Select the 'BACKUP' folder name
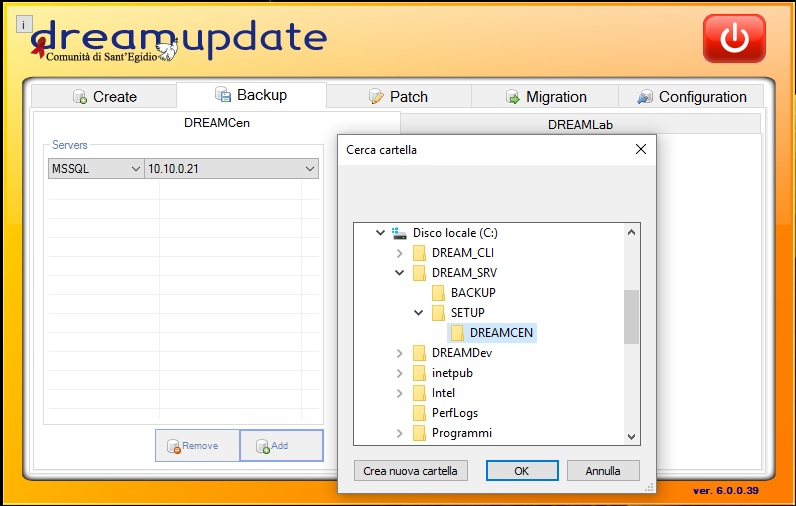The height and width of the screenshot is (506, 796). coord(473,293)
